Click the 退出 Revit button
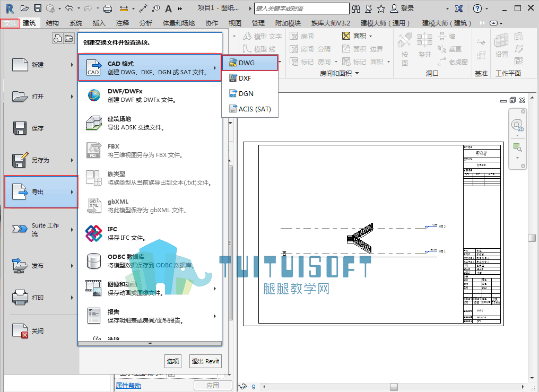539x392 pixels. [x=205, y=361]
